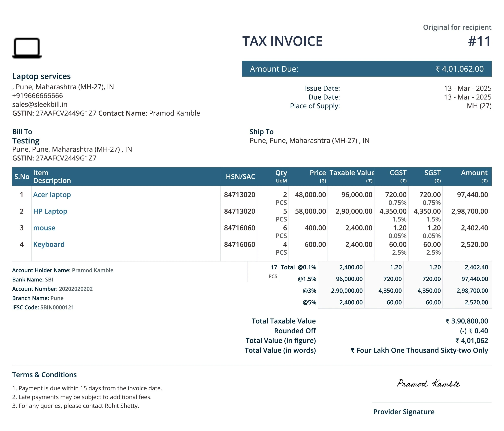
Task: Click the Bank Name SBI line
Action: (33, 280)
